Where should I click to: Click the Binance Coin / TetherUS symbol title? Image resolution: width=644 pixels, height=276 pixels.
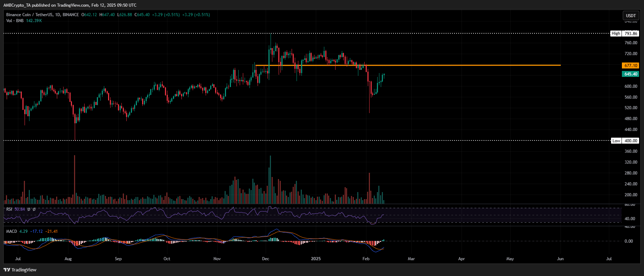coord(42,15)
